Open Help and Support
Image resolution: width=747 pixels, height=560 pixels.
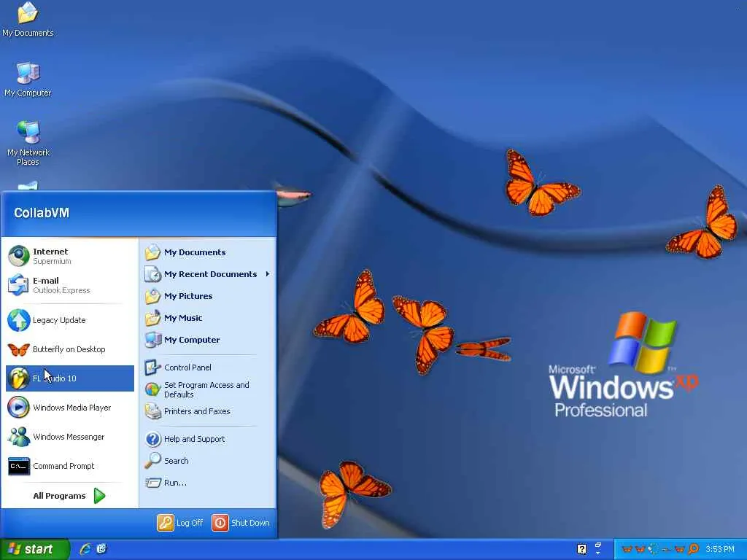208,438
